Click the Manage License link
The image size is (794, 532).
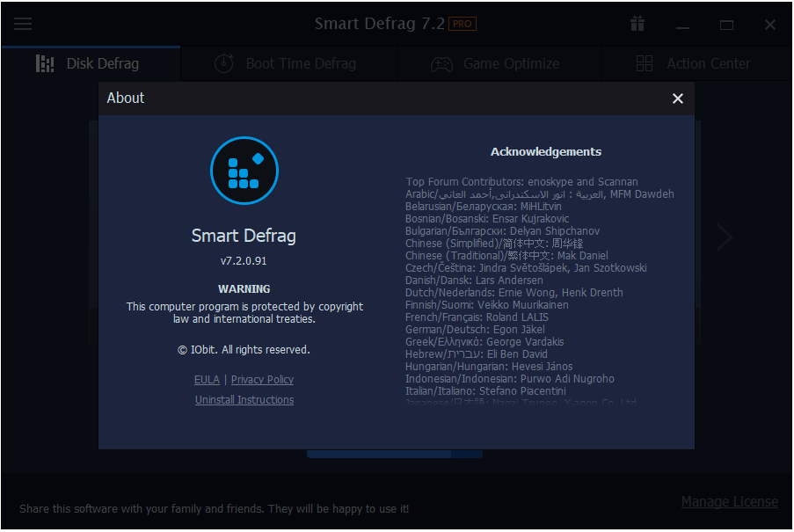[x=730, y=501]
